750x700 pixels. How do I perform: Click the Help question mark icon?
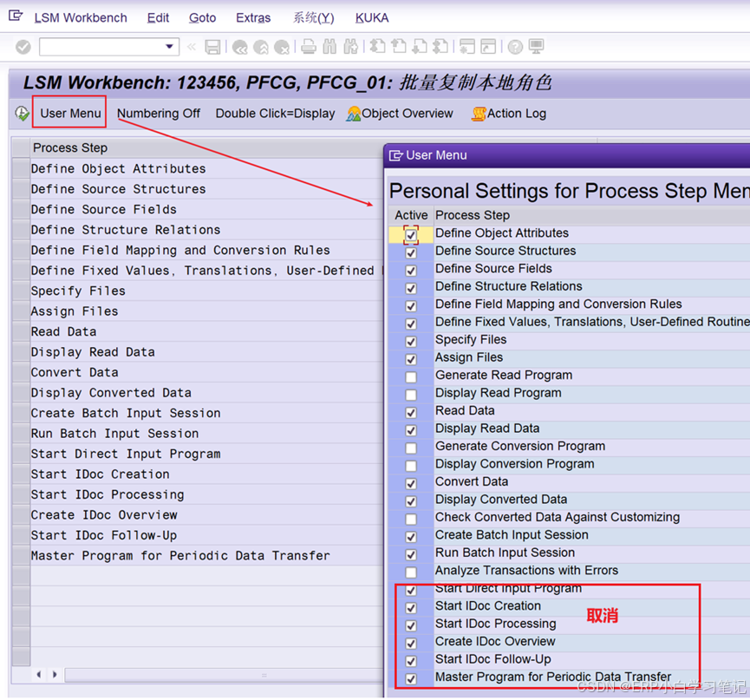pyautogui.click(x=515, y=47)
